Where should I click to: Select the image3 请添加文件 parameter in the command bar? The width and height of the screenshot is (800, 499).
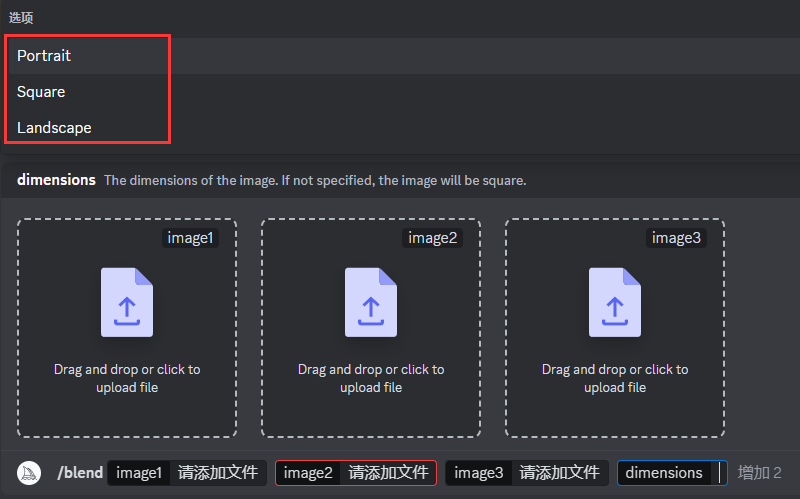click(526, 473)
